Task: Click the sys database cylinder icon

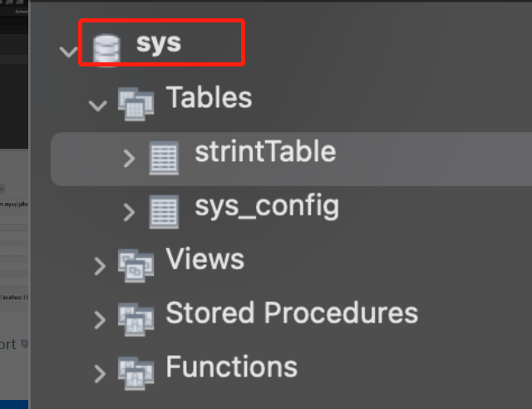Action: (x=106, y=50)
